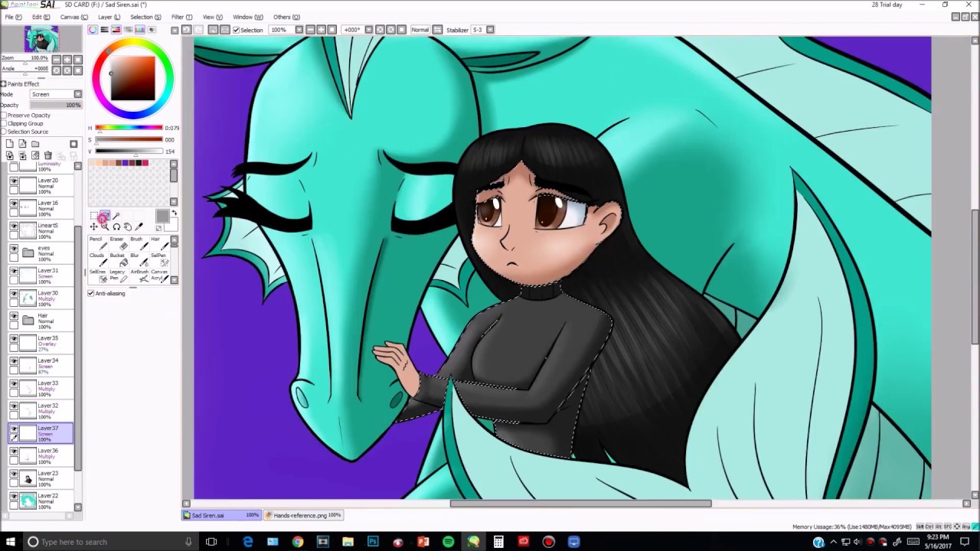Viewport: 980px width, 551px height.
Task: Switch to the Hands-reference.png document tab
Action: coord(303,515)
